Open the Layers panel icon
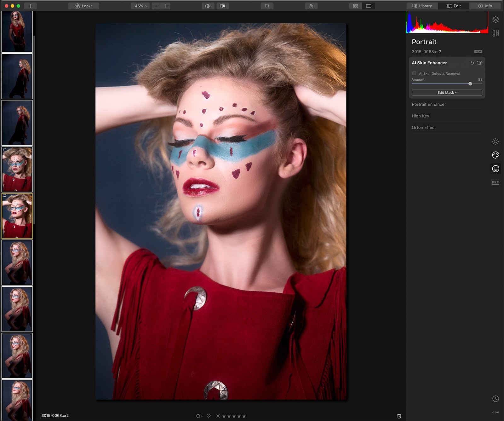The height and width of the screenshot is (421, 504). 495,20
